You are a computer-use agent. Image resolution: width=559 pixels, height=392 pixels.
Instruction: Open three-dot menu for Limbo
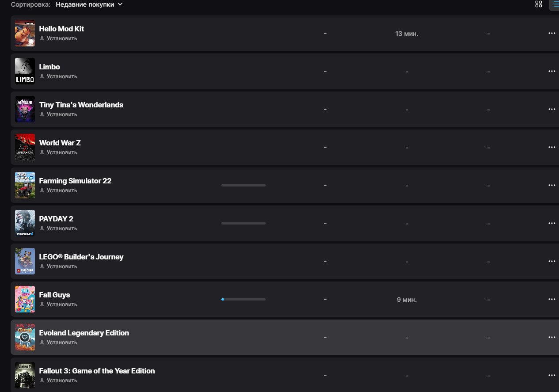551,71
